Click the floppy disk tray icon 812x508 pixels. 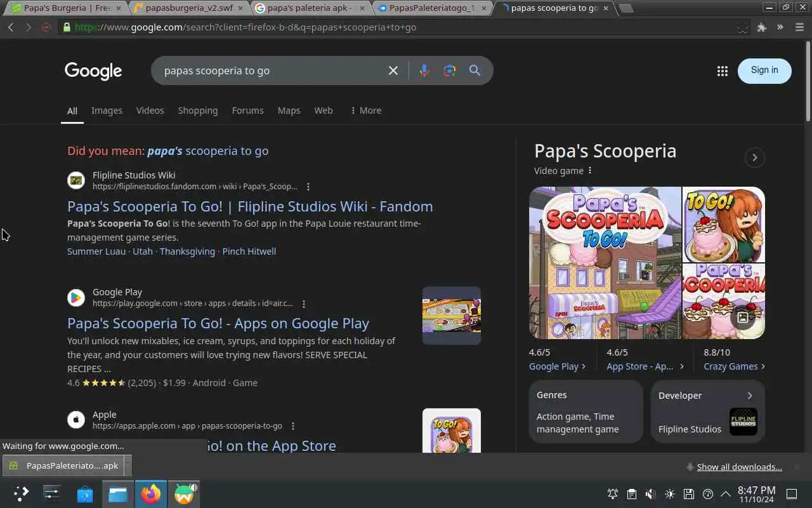(x=689, y=494)
